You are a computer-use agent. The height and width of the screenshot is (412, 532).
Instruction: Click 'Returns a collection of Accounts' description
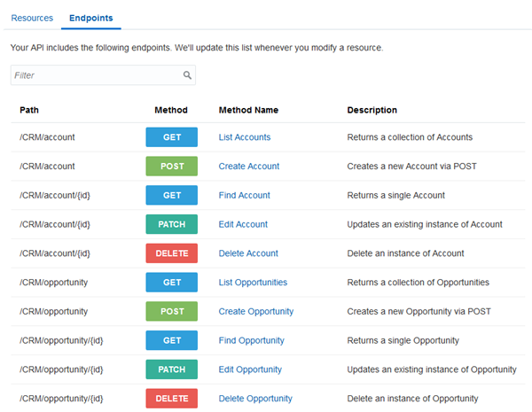coord(410,137)
